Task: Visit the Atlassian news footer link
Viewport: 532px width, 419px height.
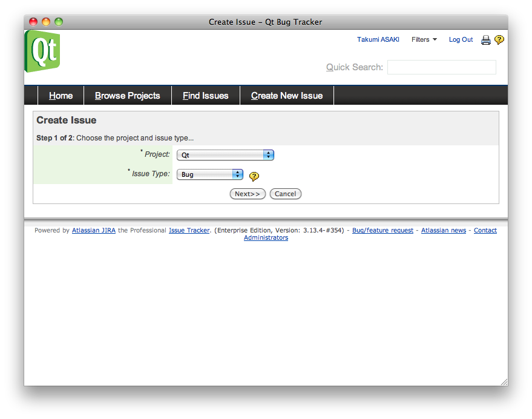Action: click(443, 231)
